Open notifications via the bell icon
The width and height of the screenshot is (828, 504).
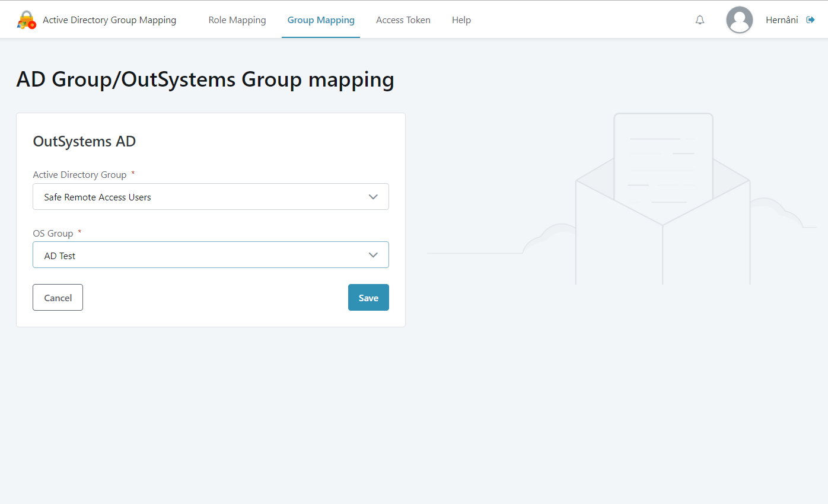[699, 20]
